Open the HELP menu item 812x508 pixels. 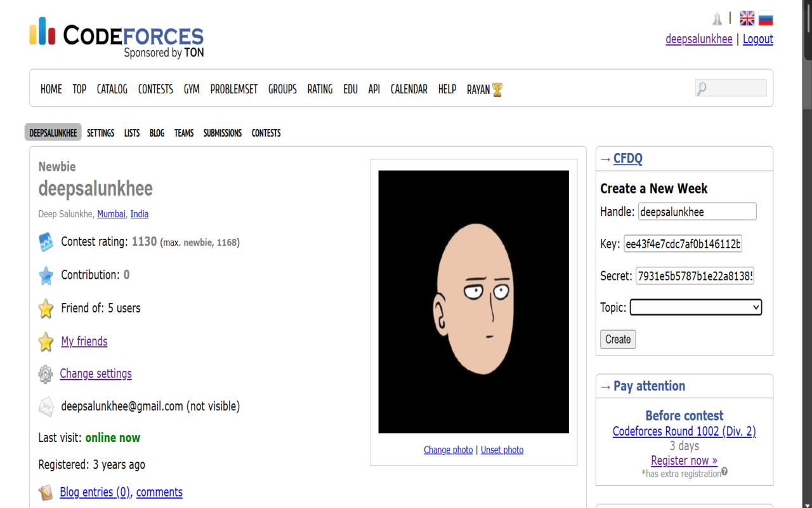(x=447, y=90)
